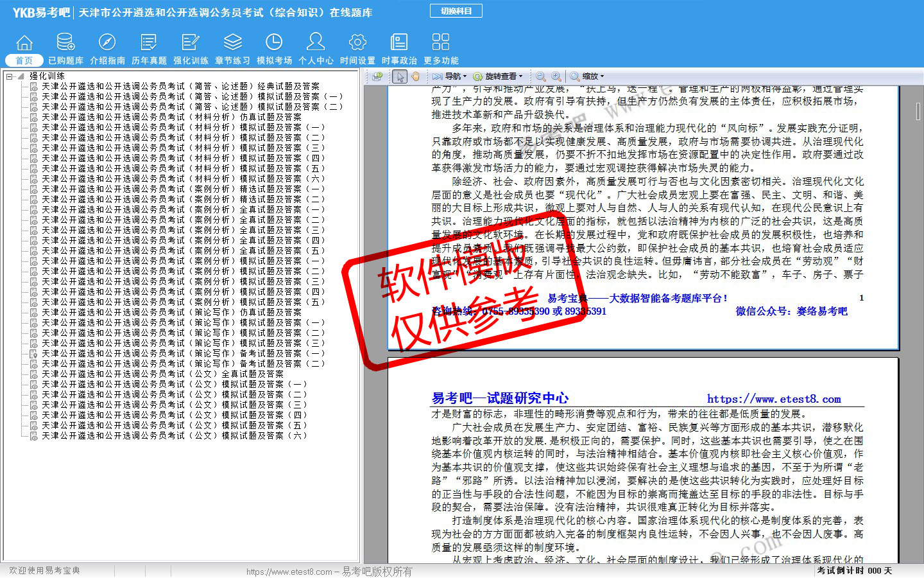Screen dimensions: 924x578
Task: Select the hand pan tool
Action: click(416, 76)
